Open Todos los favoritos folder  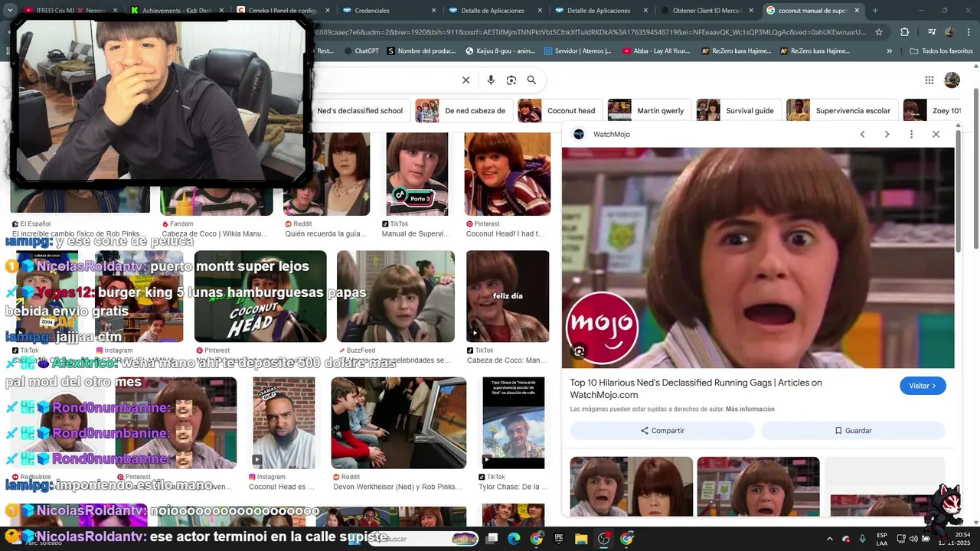(941, 51)
